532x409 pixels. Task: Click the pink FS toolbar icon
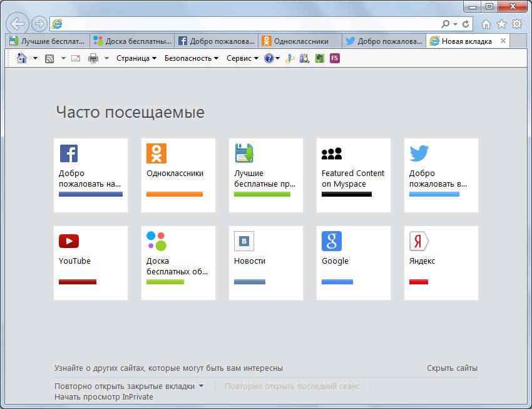[335, 58]
